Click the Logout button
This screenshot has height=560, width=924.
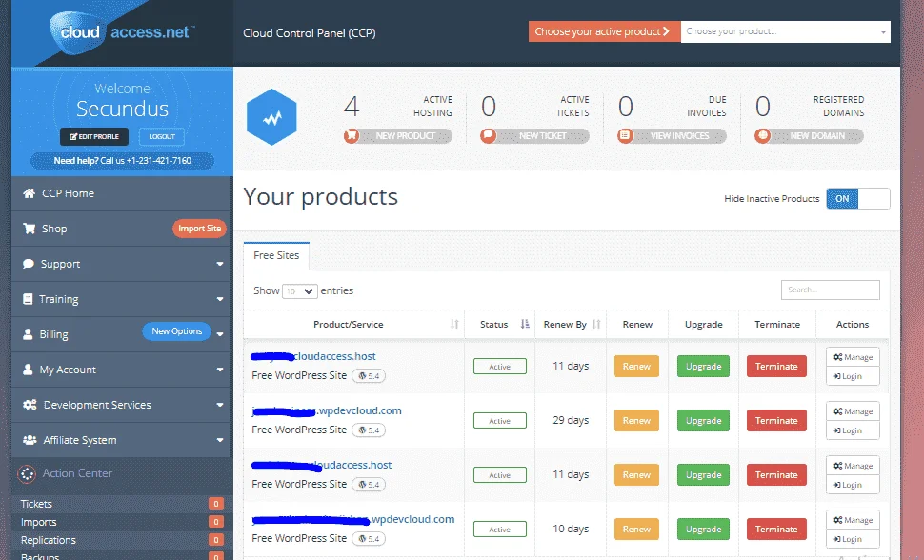tap(162, 137)
